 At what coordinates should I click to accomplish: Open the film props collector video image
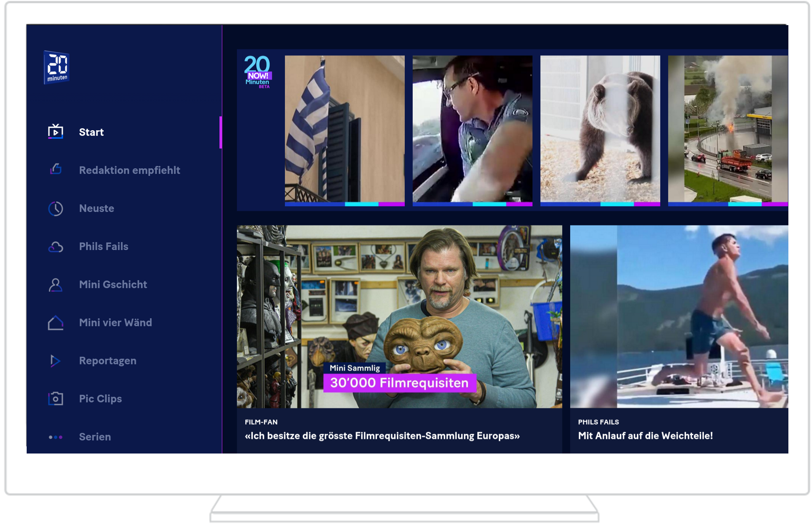pyautogui.click(x=399, y=316)
